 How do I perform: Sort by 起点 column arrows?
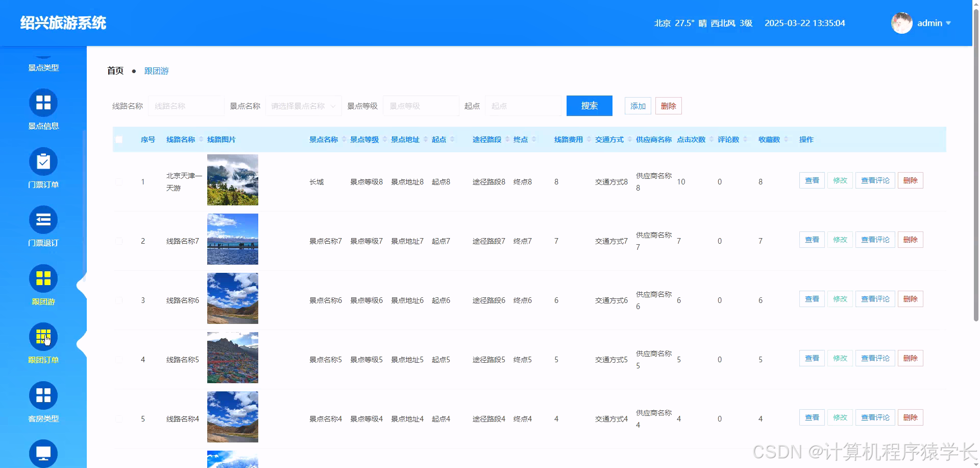coord(452,139)
